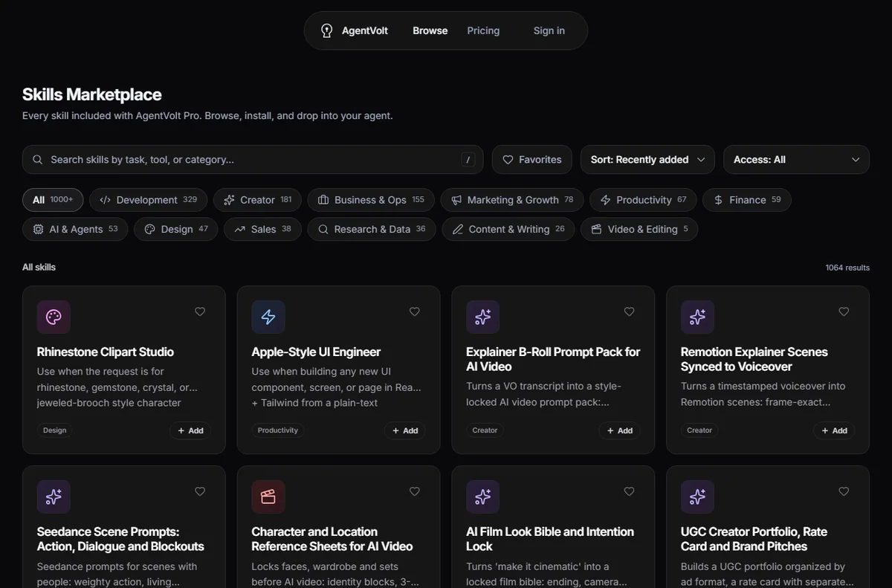This screenshot has height=588, width=892.
Task: Open the Seedance Scene Prompts title
Action: [120, 539]
